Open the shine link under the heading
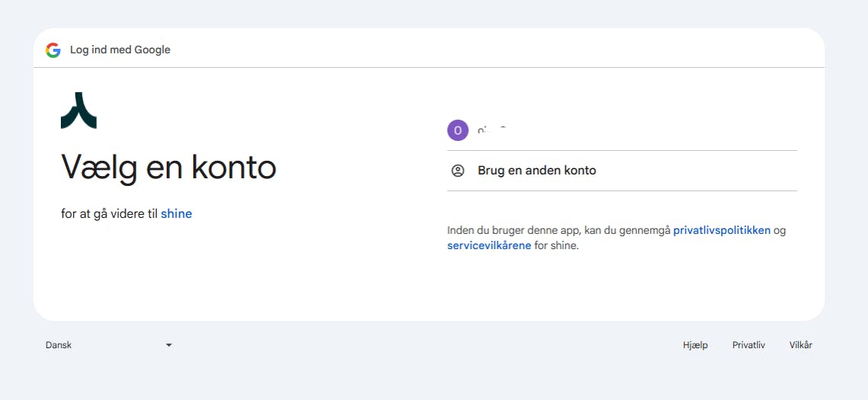The height and width of the screenshot is (400, 868). point(177,214)
